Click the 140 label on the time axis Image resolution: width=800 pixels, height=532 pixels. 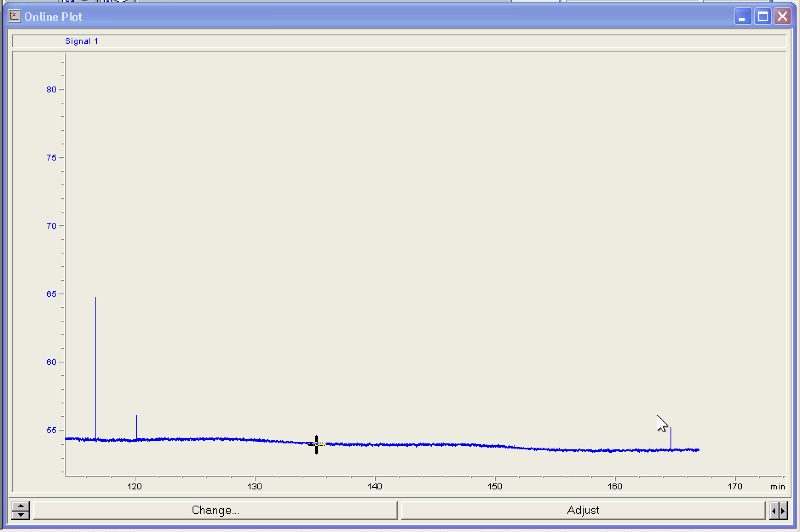[x=375, y=486]
